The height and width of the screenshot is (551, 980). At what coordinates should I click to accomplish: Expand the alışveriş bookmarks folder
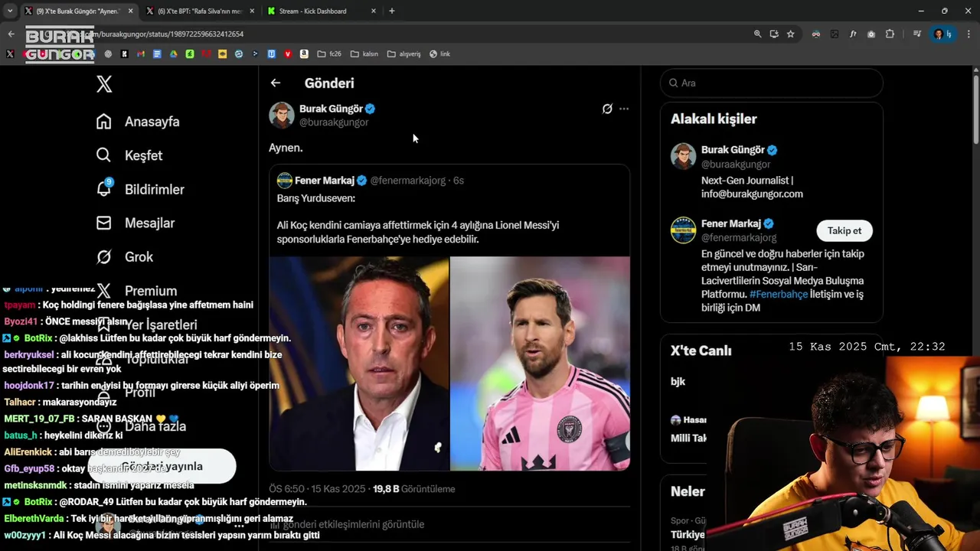point(404,54)
